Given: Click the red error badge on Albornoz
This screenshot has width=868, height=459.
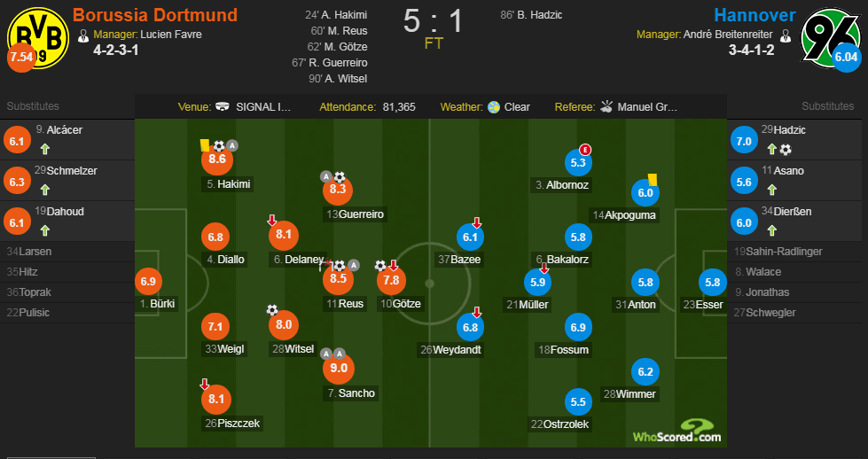Looking at the screenshot, I should click(584, 150).
